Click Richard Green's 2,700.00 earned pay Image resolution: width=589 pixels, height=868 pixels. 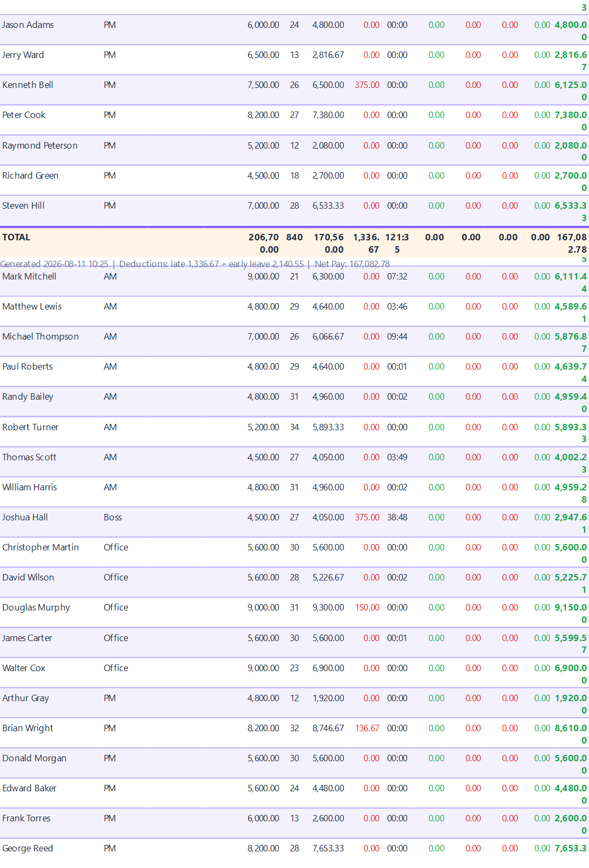click(328, 175)
